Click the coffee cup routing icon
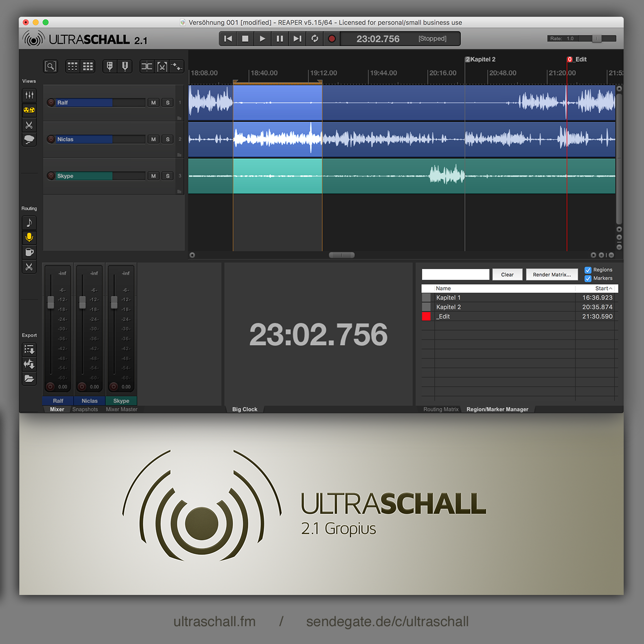This screenshot has height=644, width=644. [x=29, y=252]
